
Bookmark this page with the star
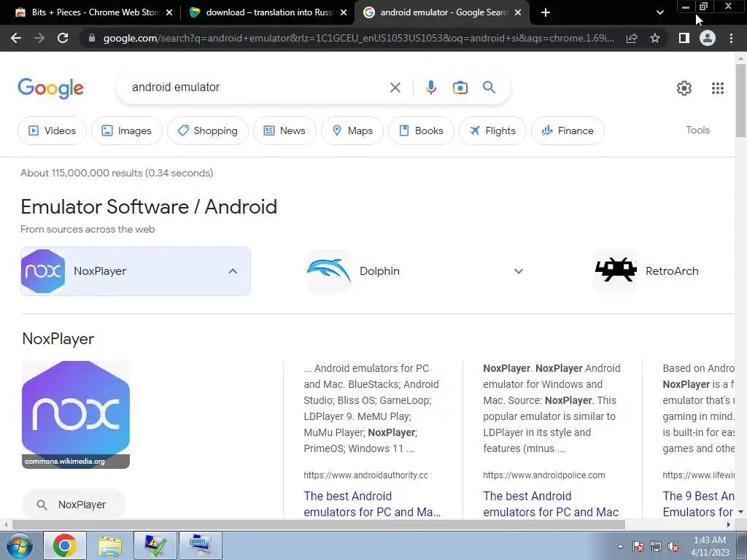point(655,38)
